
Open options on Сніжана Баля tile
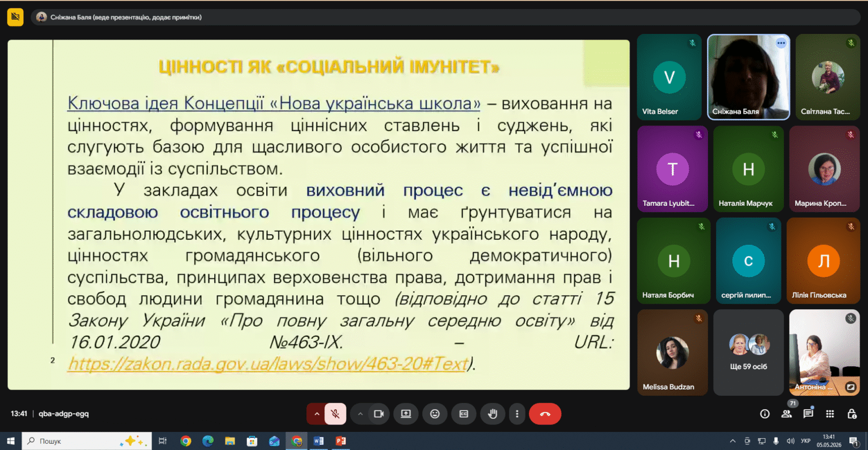click(781, 43)
